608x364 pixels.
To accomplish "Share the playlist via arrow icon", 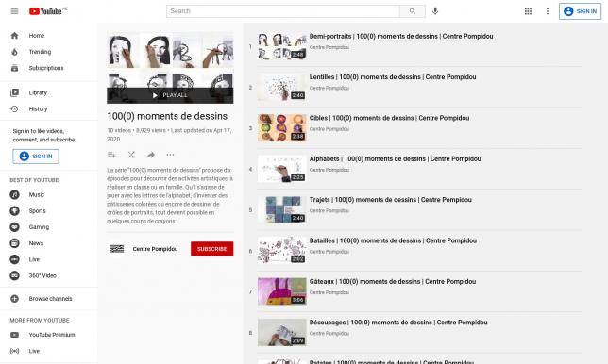I will pos(151,155).
